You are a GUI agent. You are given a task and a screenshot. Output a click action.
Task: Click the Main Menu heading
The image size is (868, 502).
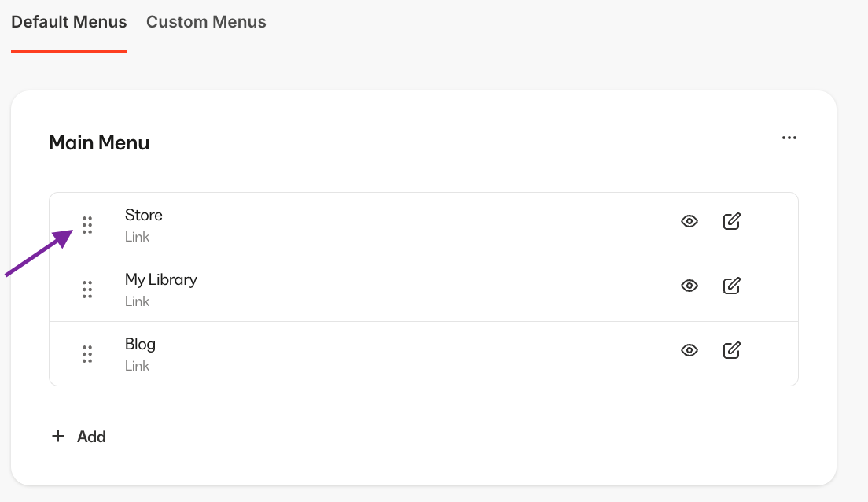point(99,142)
